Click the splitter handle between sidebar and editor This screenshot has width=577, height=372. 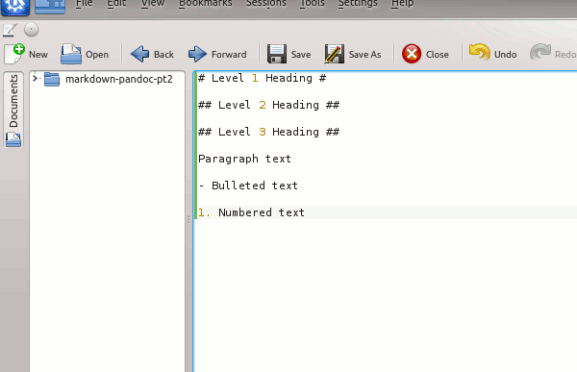point(189,220)
